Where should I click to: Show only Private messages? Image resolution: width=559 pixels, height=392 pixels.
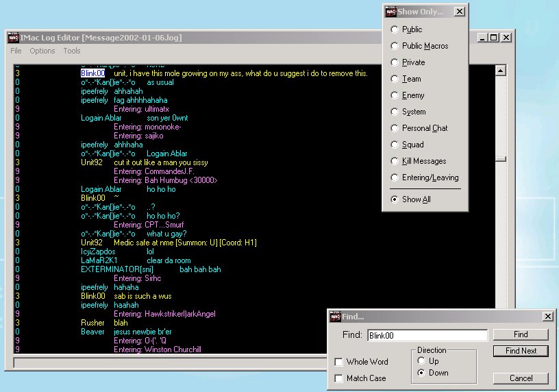point(394,62)
